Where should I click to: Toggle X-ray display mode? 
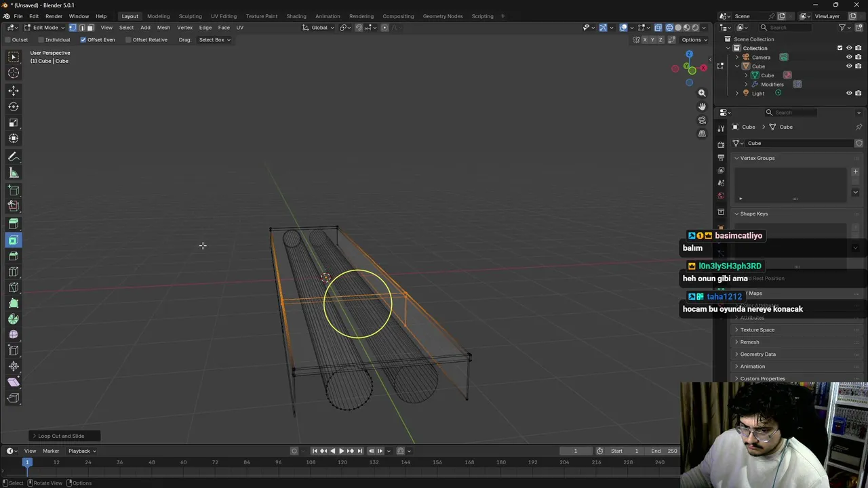click(658, 28)
